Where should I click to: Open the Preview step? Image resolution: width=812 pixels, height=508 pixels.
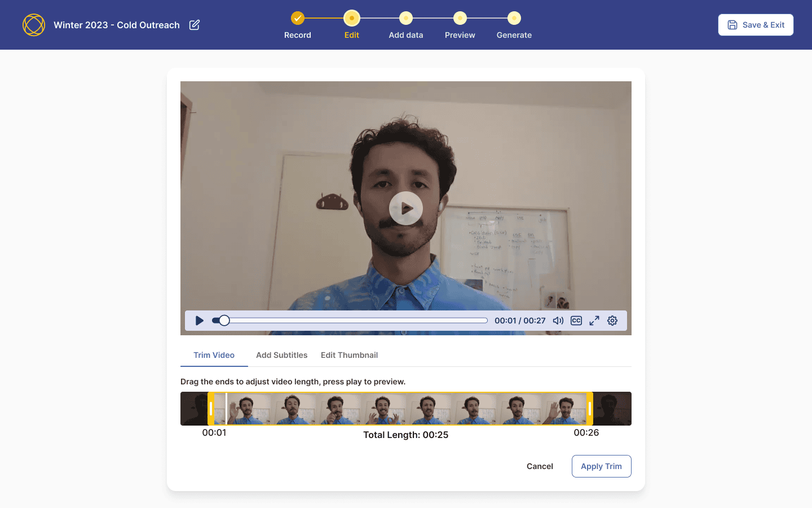[460, 25]
